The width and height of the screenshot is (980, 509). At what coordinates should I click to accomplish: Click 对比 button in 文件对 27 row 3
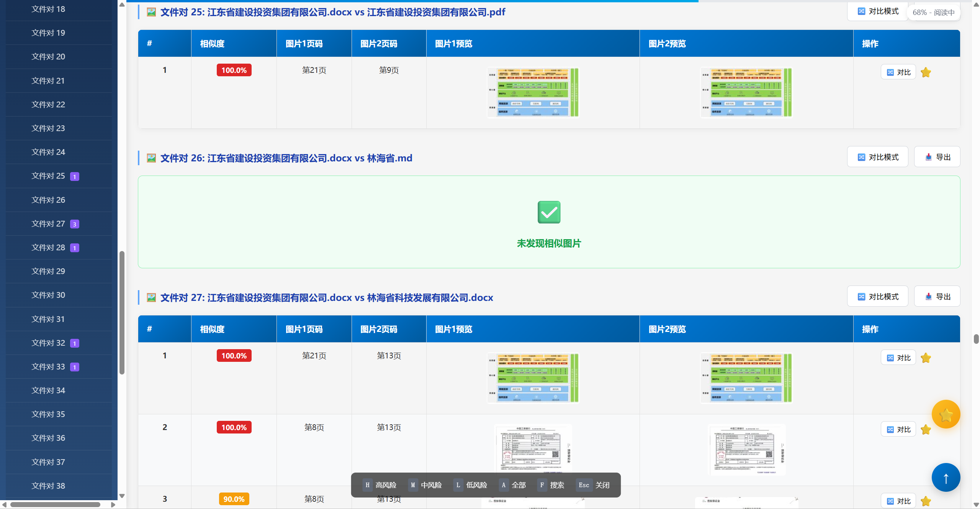point(898,501)
